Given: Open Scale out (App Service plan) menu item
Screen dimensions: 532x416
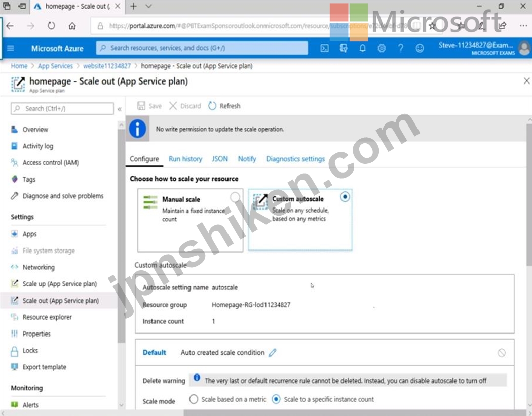Looking at the screenshot, I should 59,301.
